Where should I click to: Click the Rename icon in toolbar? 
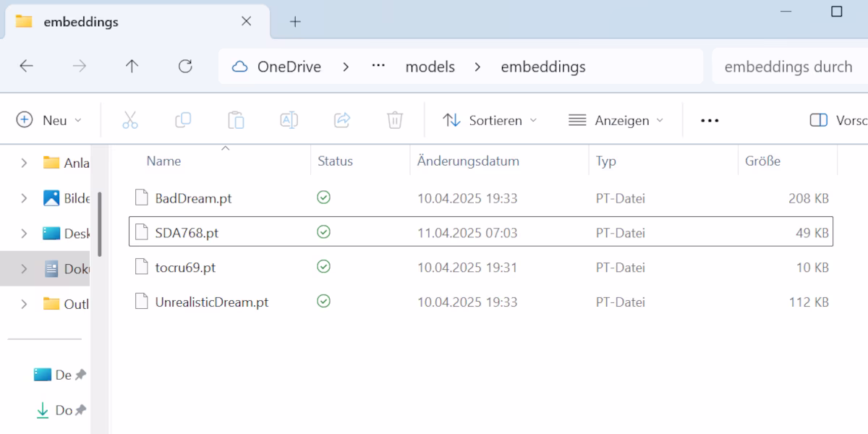point(289,120)
